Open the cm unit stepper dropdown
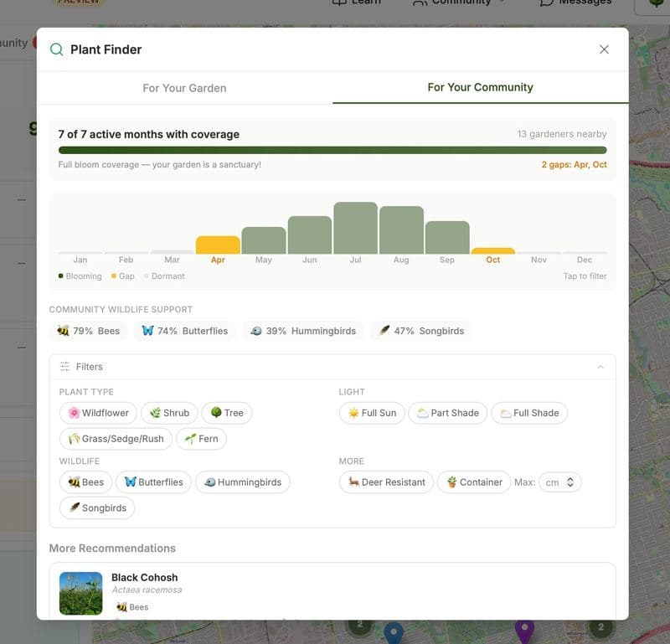Image resolution: width=670 pixels, height=644 pixels. click(559, 482)
